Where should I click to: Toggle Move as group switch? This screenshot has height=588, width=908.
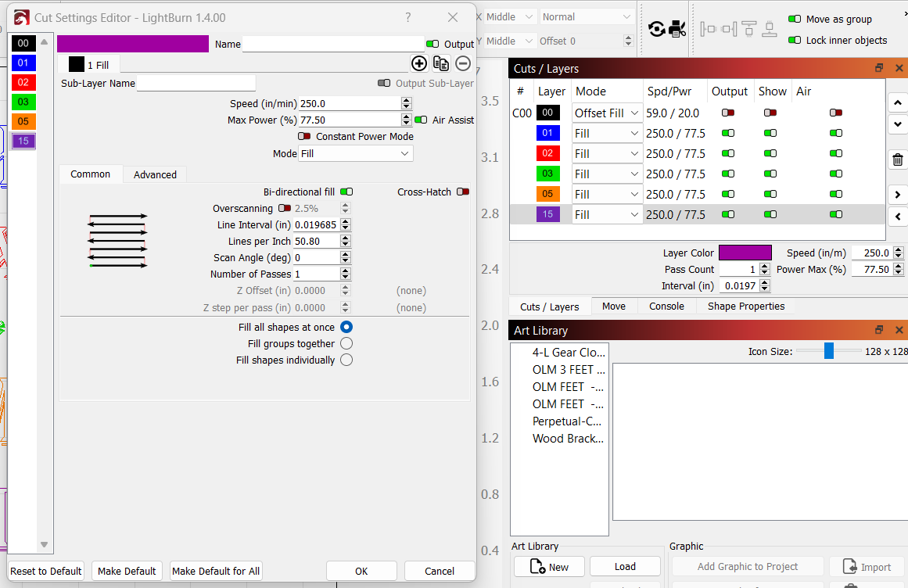pos(795,19)
